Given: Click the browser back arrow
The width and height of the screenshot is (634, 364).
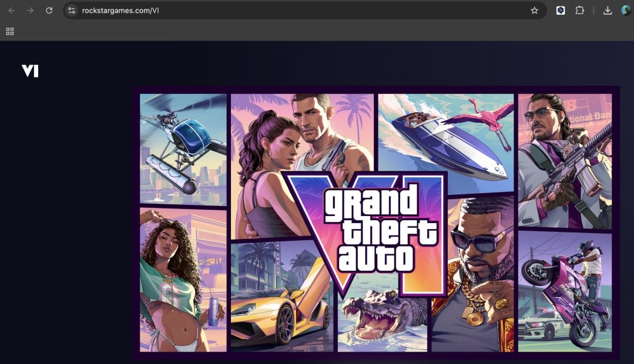Looking at the screenshot, I should point(11,11).
